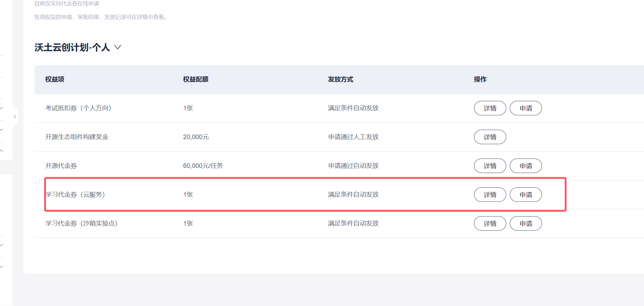Image resolution: width=644 pixels, height=306 pixels.
Task: Apply for 开源代金券 via 申请 button
Action: pos(525,165)
